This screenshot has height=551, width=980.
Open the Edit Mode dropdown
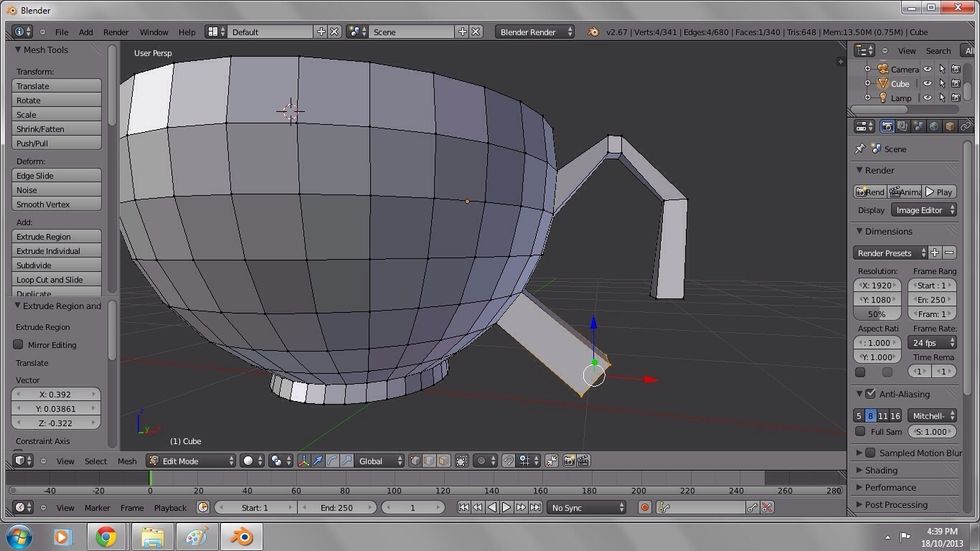point(191,461)
